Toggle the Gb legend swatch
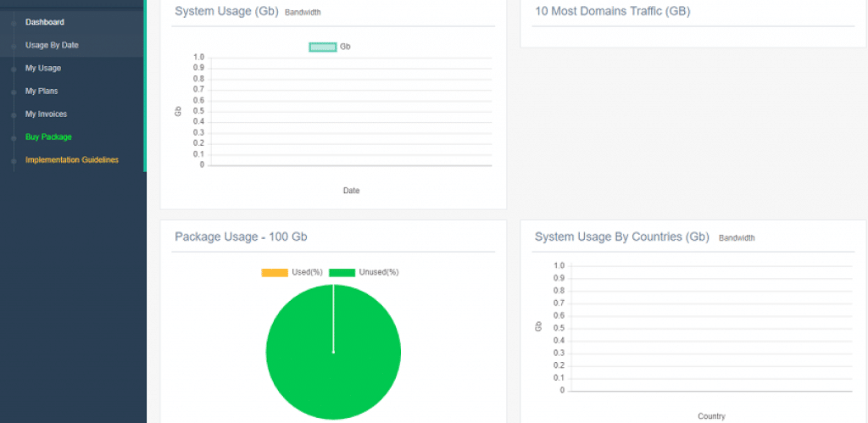Viewport: 868px width, 423px height. pos(323,47)
